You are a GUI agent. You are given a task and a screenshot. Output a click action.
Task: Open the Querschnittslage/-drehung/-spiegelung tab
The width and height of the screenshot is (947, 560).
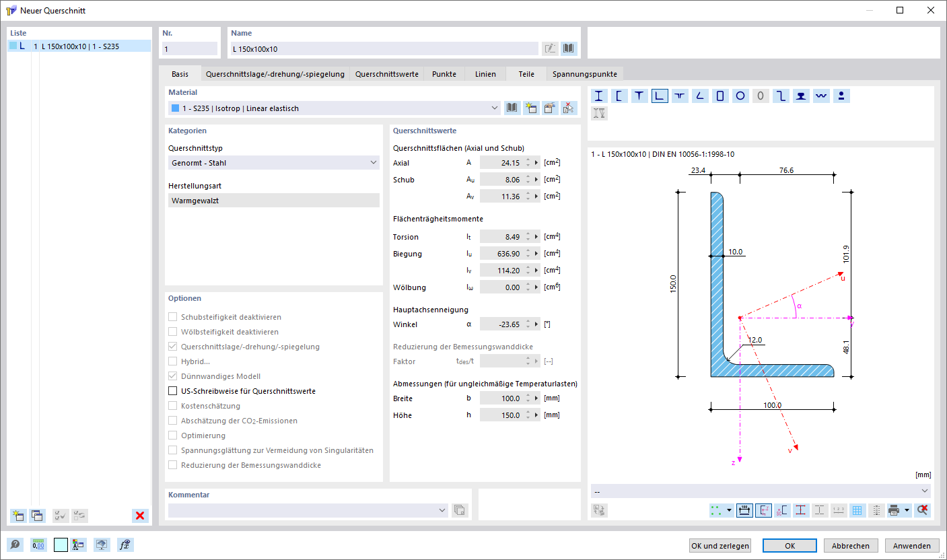pos(275,74)
